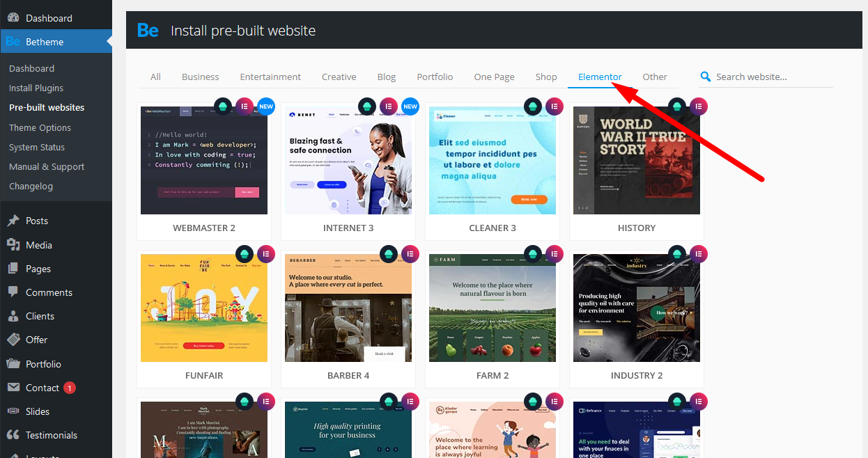Click Muffin Builder badge on Funfair card
This screenshot has width=868, height=458.
coord(245,254)
